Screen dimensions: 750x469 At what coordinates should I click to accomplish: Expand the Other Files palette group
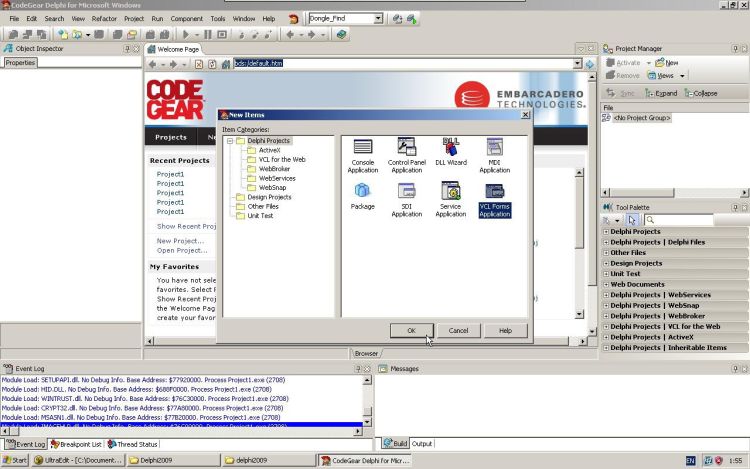(606, 253)
